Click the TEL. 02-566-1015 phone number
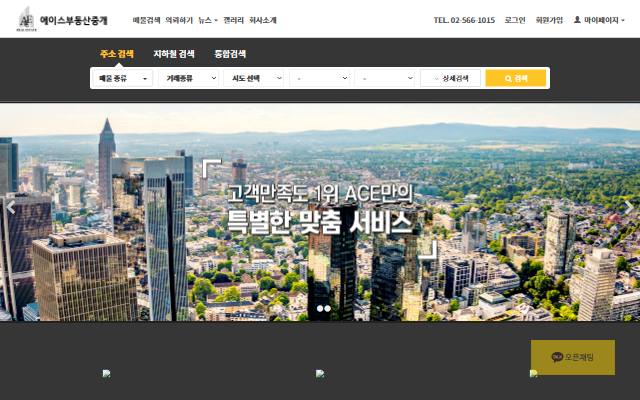 (x=464, y=20)
